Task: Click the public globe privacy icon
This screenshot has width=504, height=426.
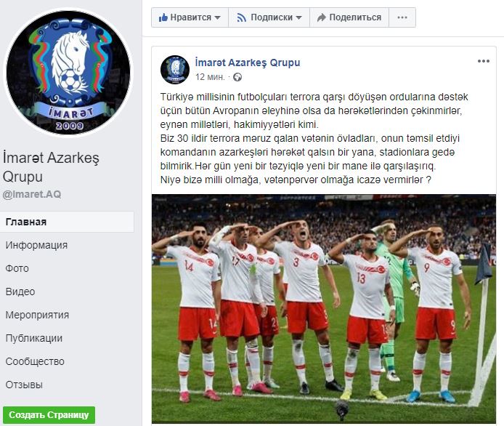Action: coord(237,77)
